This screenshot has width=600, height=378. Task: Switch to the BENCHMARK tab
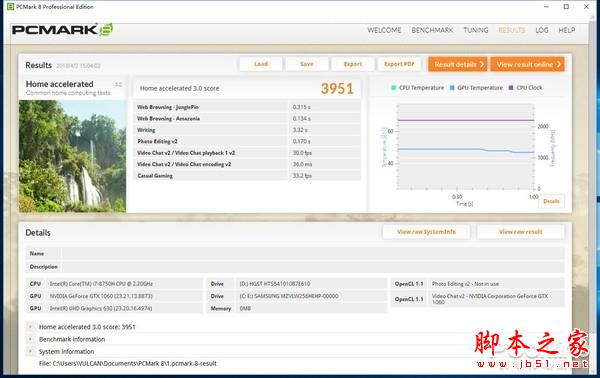(x=432, y=30)
